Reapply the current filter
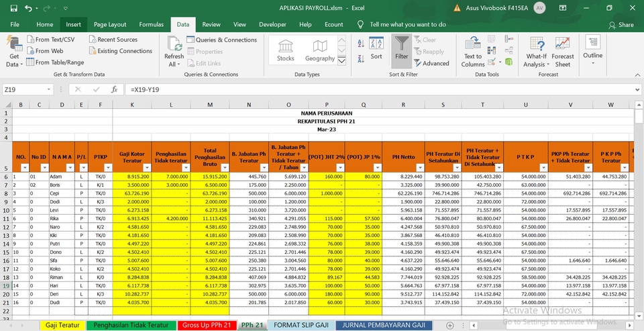644x331 pixels. point(429,52)
